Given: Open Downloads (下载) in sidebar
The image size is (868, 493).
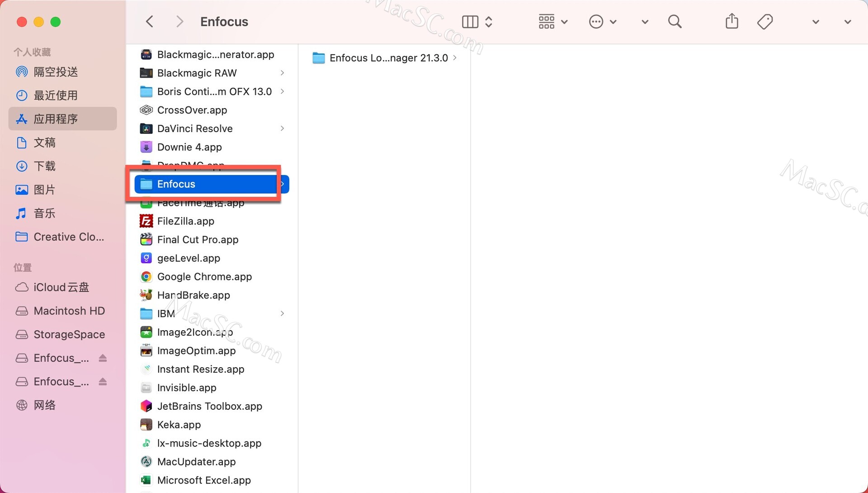Looking at the screenshot, I should tap(62, 166).
